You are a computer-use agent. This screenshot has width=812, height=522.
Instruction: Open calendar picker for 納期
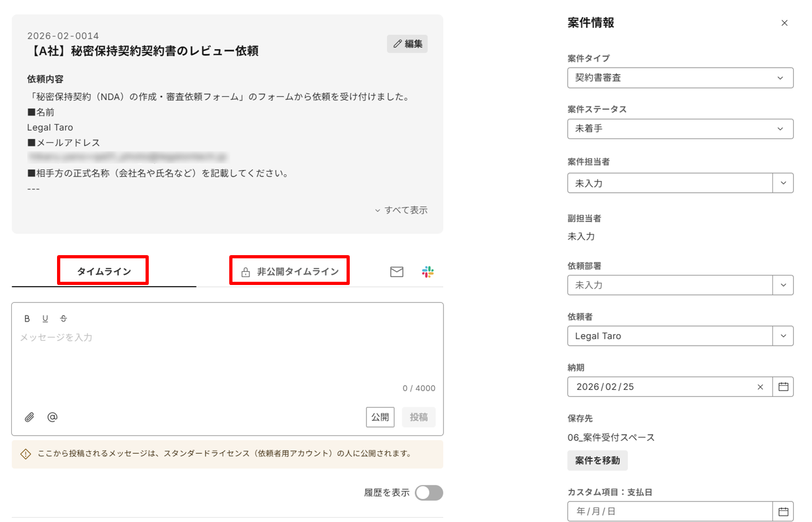(783, 387)
